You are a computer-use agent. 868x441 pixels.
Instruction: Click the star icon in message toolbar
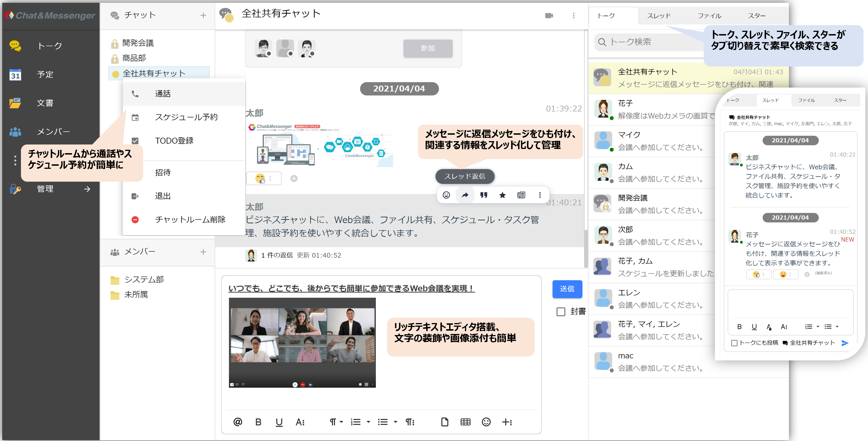[502, 195]
